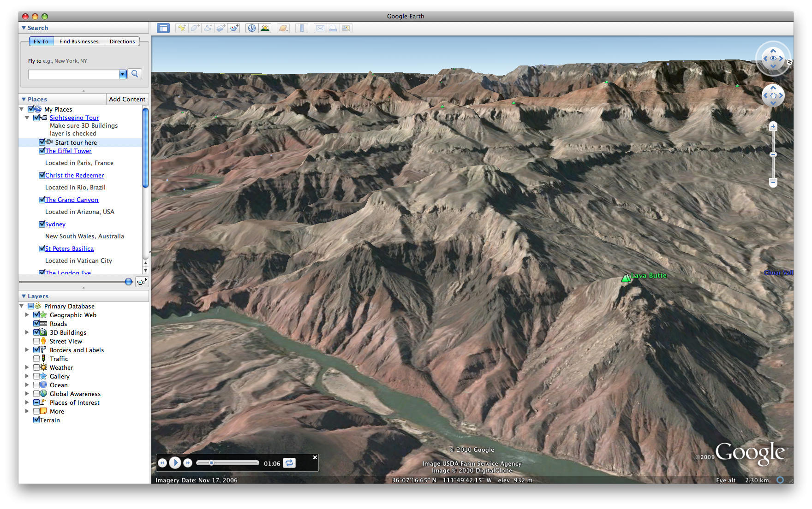Add a path from toolbar
Image resolution: width=812 pixels, height=509 pixels.
(208, 28)
